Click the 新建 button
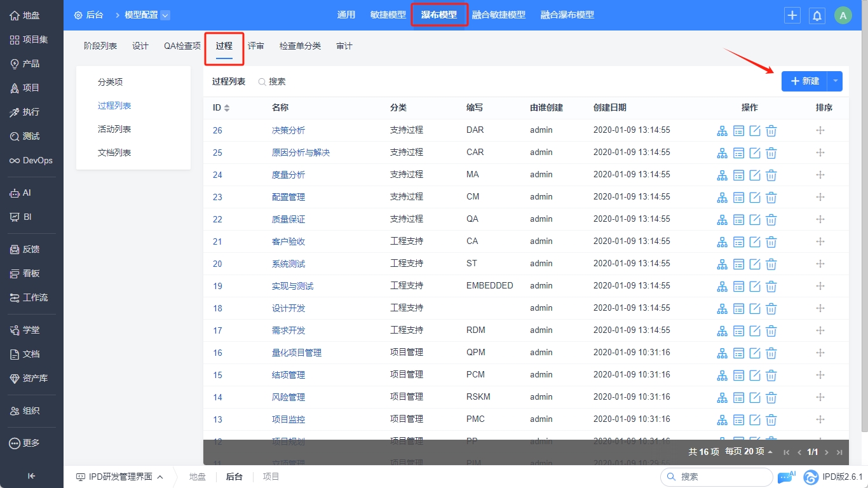Viewport: 868px width, 488px height. click(x=804, y=81)
